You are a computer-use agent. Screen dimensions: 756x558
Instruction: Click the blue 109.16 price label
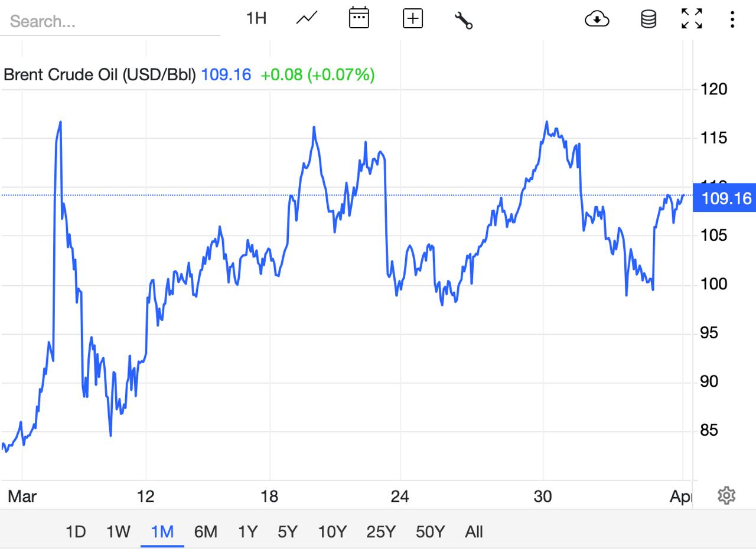[x=724, y=199]
